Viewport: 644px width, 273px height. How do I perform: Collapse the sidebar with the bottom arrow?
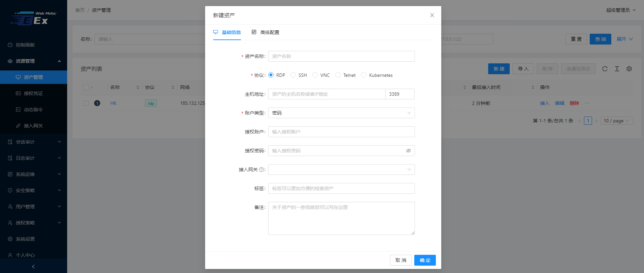(x=33, y=267)
